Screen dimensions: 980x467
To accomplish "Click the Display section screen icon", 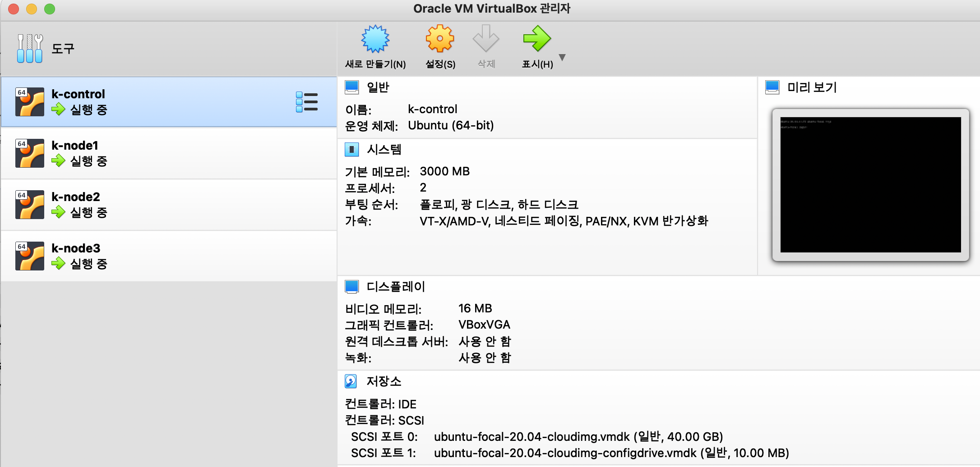I will pos(351,286).
